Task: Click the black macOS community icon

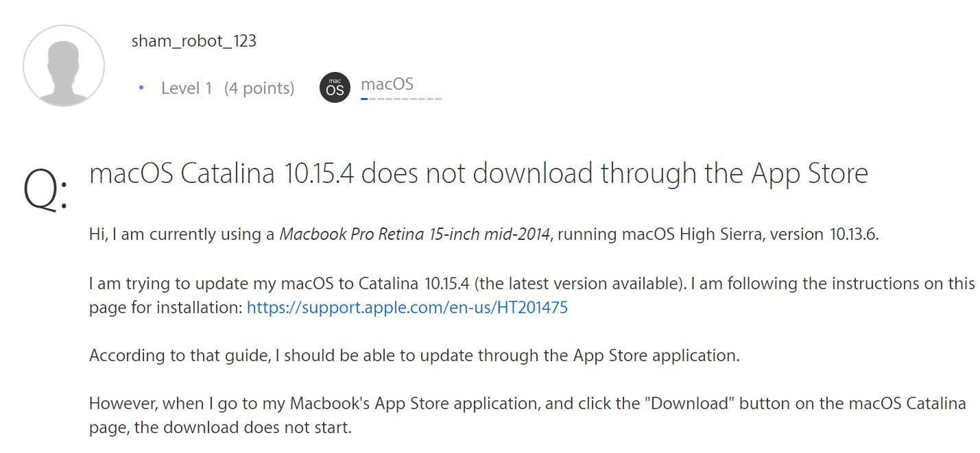Action: tap(335, 88)
